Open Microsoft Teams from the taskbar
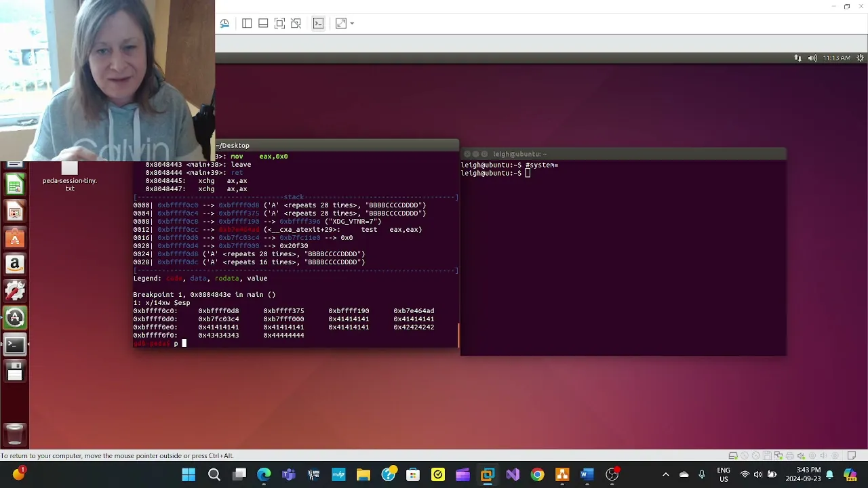Image resolution: width=868 pixels, height=488 pixels. [x=289, y=475]
